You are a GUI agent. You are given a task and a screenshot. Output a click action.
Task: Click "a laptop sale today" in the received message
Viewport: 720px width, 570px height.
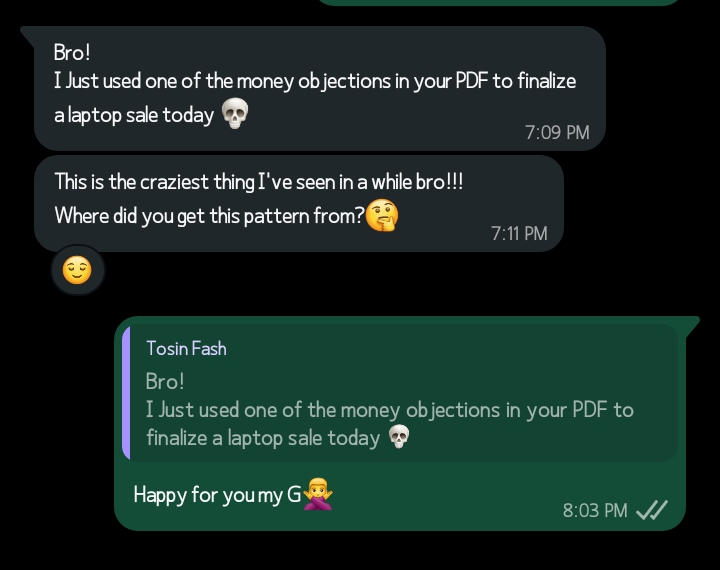tap(134, 115)
